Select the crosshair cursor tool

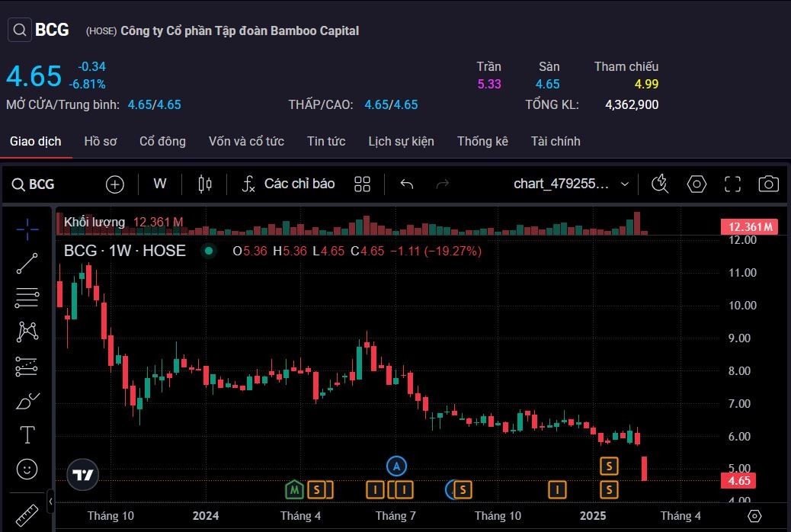click(27, 229)
